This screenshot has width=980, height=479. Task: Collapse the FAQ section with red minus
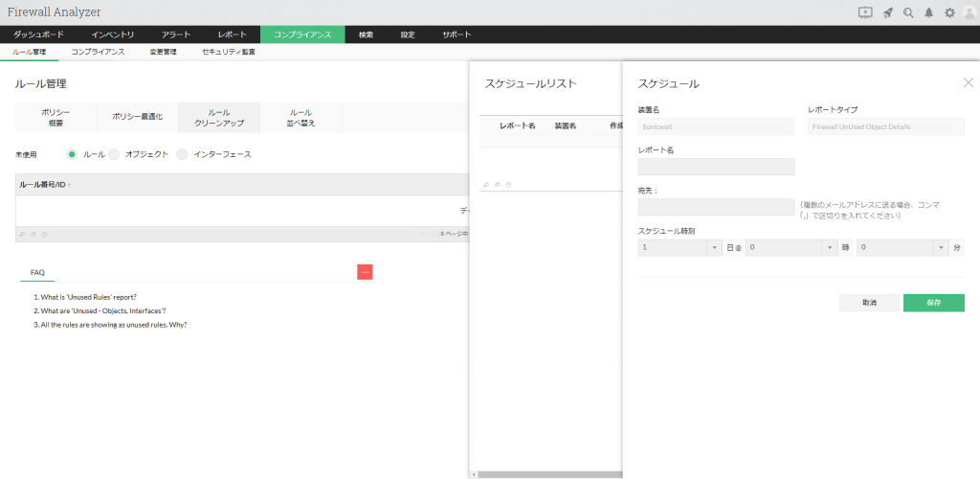coord(365,271)
